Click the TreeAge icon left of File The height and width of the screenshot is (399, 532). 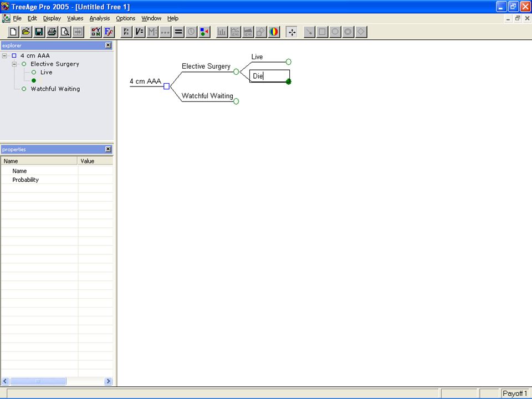click(6, 18)
